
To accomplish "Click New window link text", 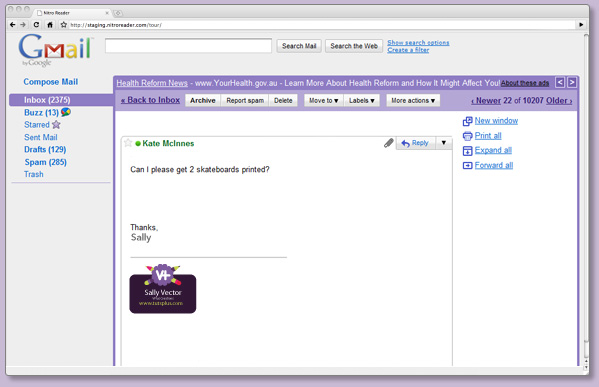I will pos(496,121).
